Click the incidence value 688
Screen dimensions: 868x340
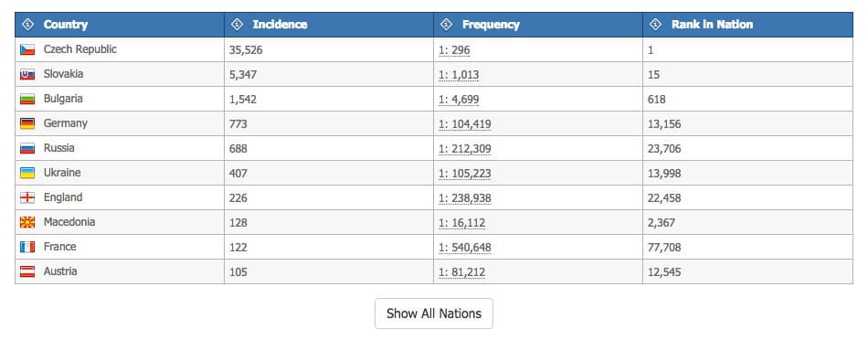point(238,149)
